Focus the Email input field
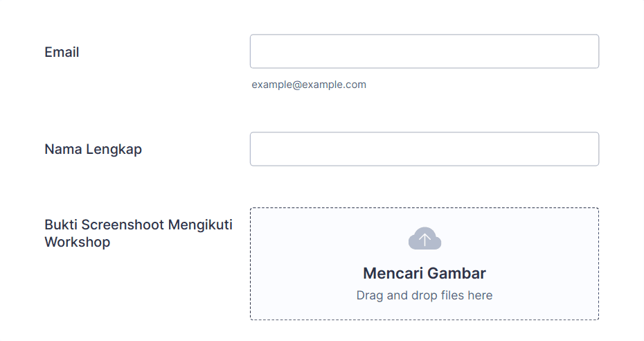Screen dimensions: 644x341 (x=424, y=51)
